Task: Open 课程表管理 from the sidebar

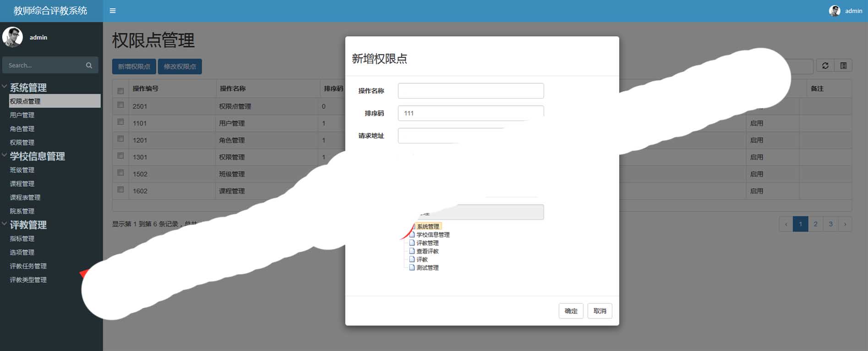Action: point(25,197)
